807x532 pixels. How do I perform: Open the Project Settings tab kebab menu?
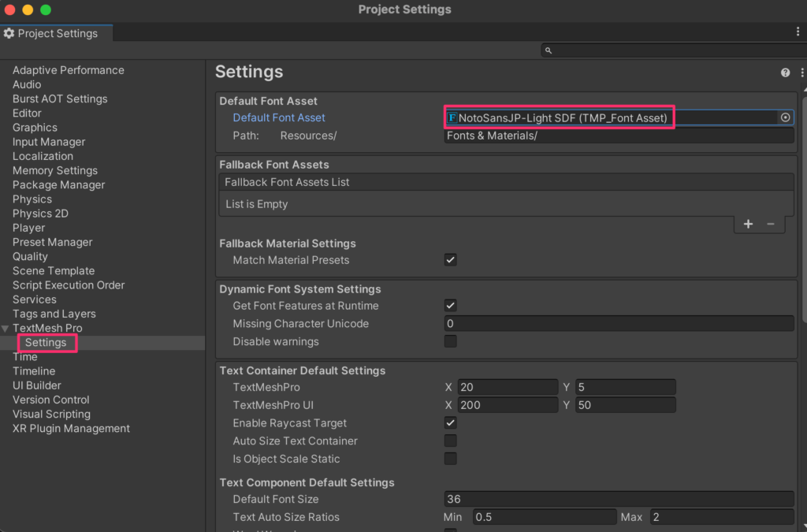click(x=798, y=32)
